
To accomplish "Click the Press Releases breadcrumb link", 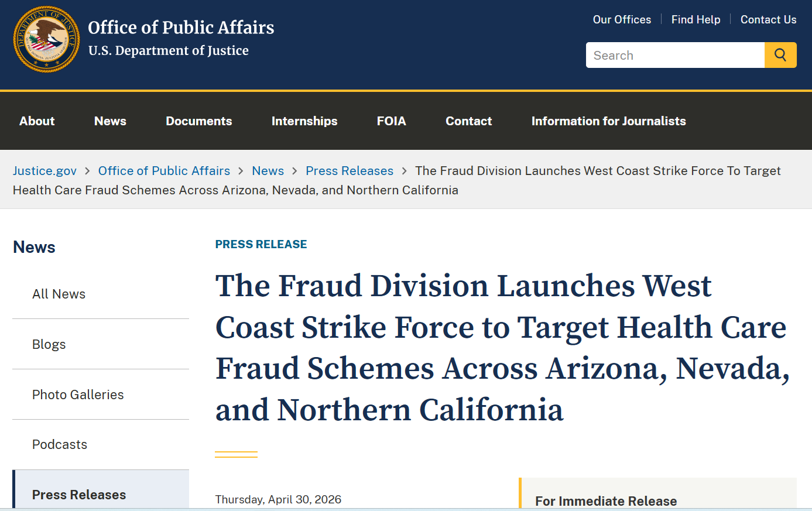I will [350, 171].
